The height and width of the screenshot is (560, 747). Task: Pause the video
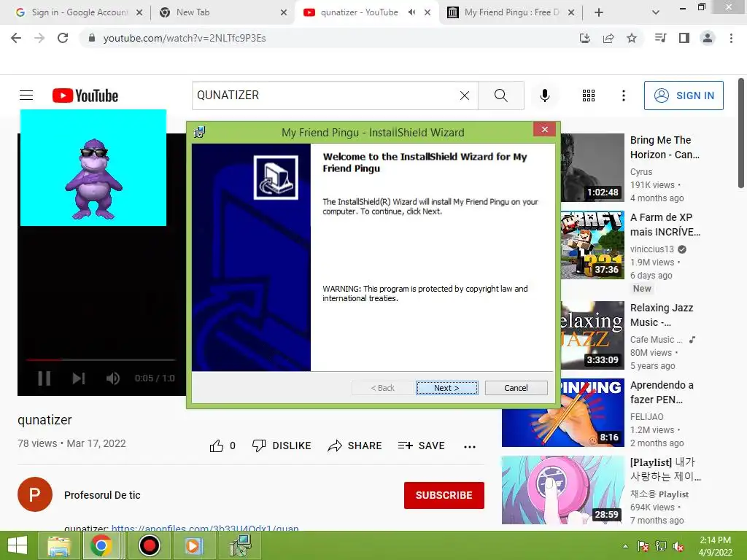[x=44, y=378]
